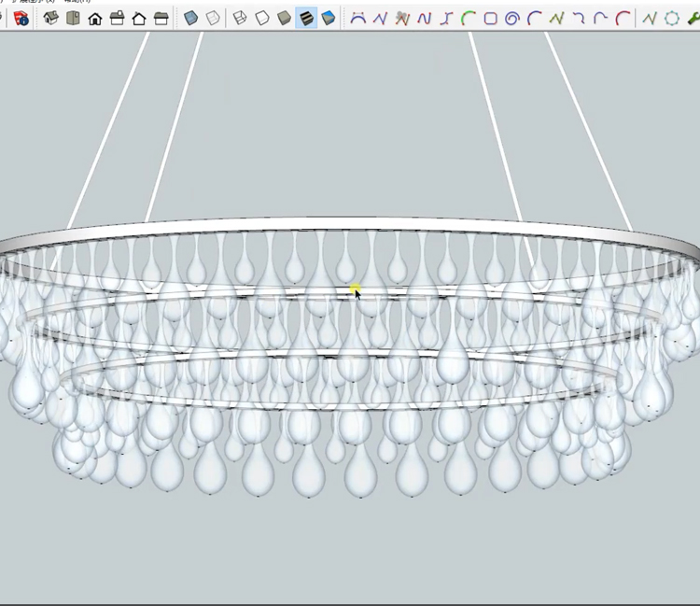Open the green wrench settings tool
This screenshot has width=700, height=606.
pos(693,19)
